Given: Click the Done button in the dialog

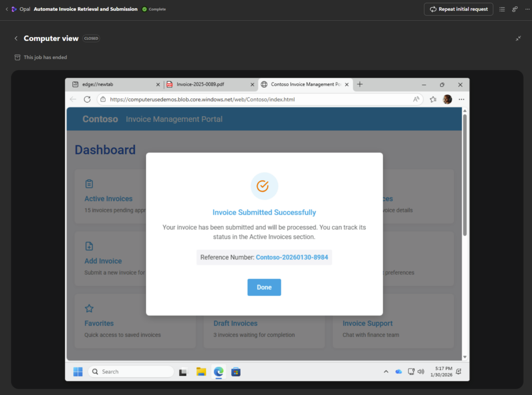Looking at the screenshot, I should [x=264, y=287].
